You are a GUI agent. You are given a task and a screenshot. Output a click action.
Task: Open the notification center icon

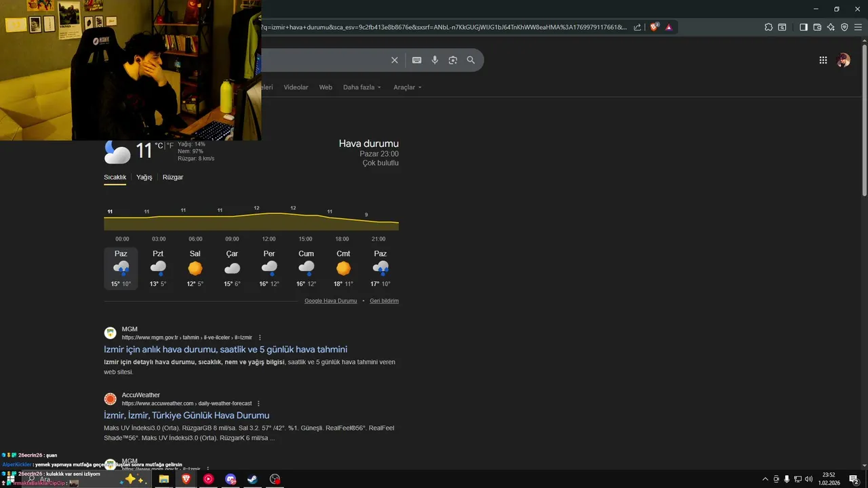(854, 479)
